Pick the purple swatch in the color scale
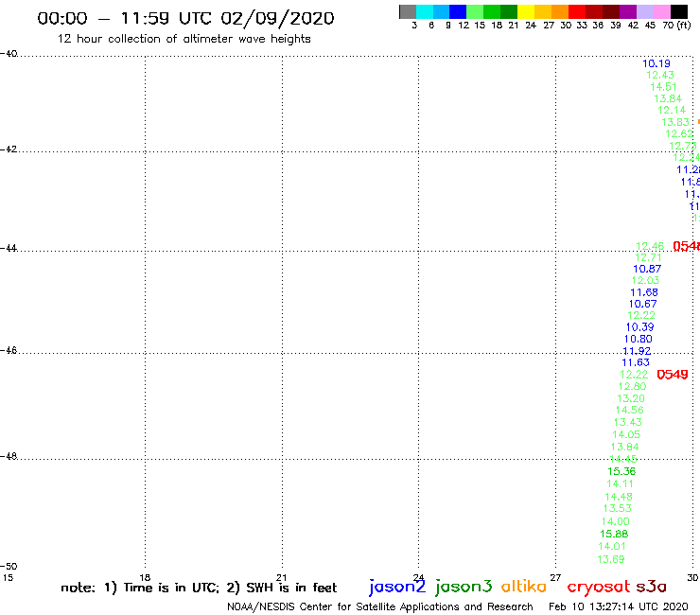Screen dimensions: 700x615 tap(628, 12)
